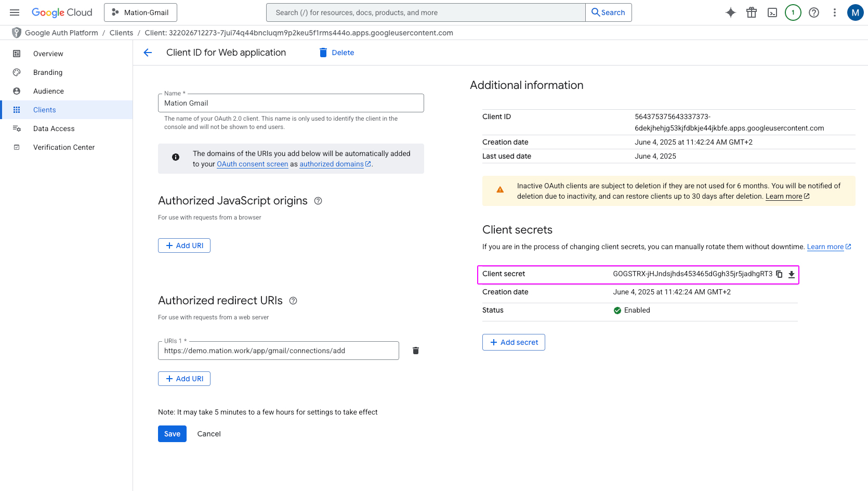Viewport: 868px width, 491px height.
Task: Click the Google Cloud logo
Action: point(62,12)
